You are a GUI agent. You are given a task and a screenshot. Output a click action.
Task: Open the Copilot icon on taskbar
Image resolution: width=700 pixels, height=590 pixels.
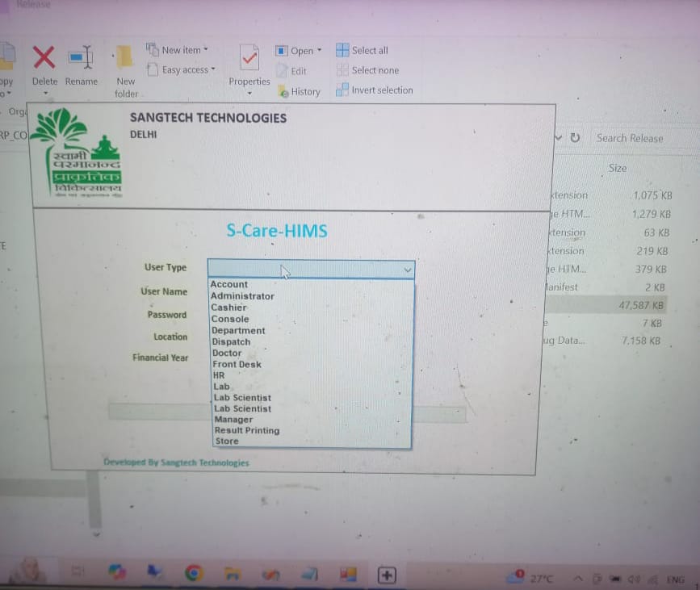tap(116, 571)
